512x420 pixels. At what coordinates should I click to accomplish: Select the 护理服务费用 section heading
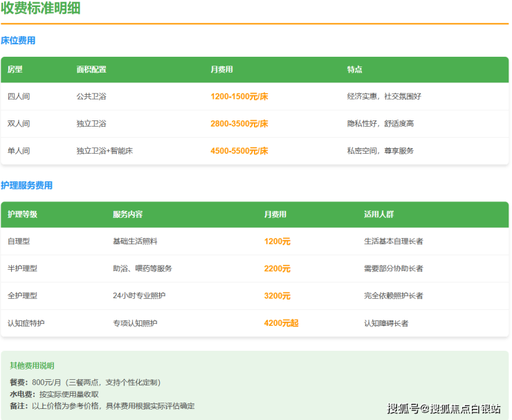[26, 185]
